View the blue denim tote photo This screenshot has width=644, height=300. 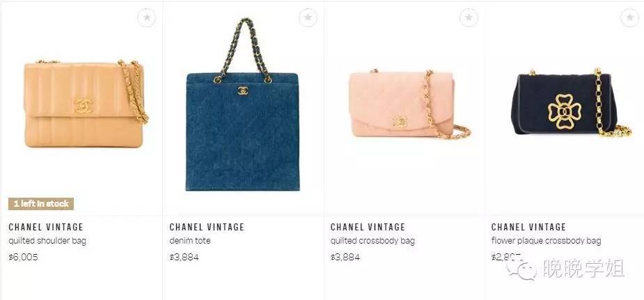242,104
